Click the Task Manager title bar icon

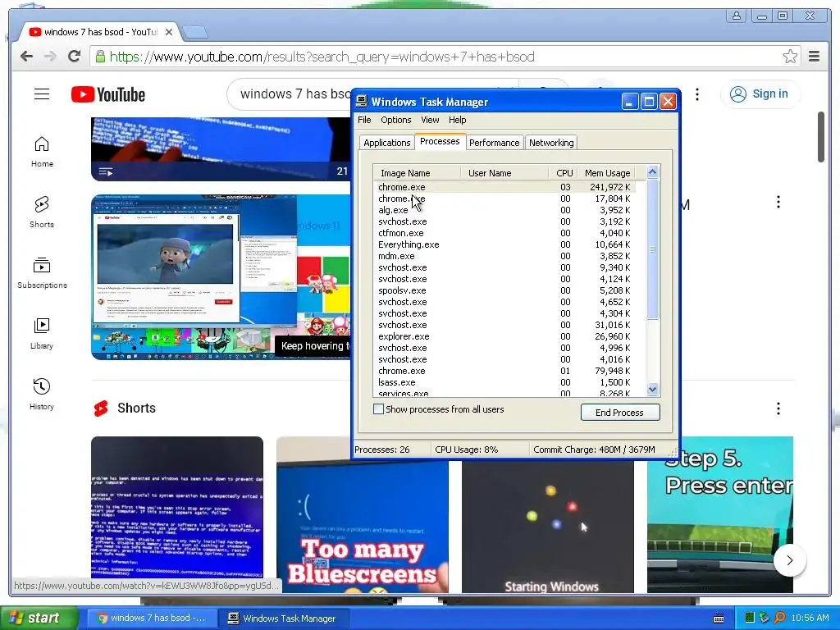click(x=362, y=101)
